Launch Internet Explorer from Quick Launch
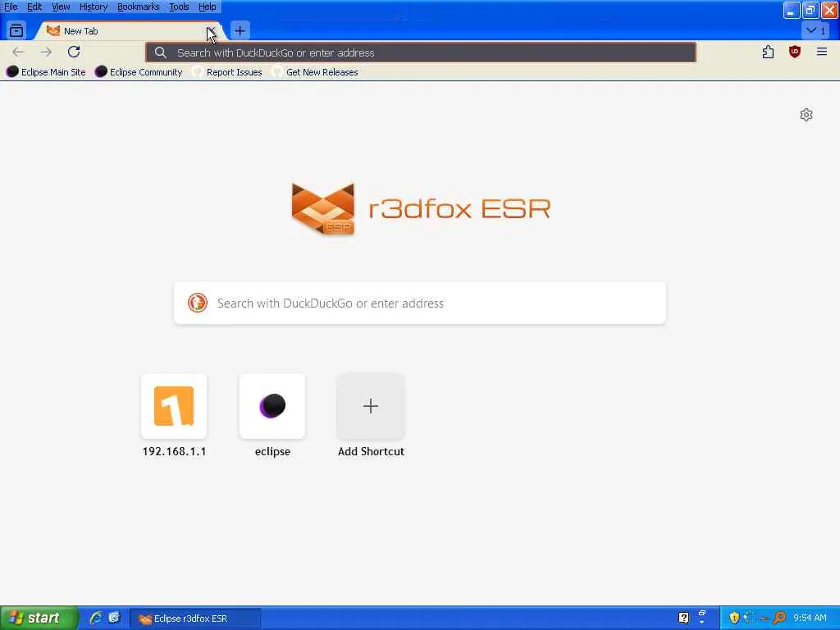This screenshot has height=630, width=840. point(96,619)
